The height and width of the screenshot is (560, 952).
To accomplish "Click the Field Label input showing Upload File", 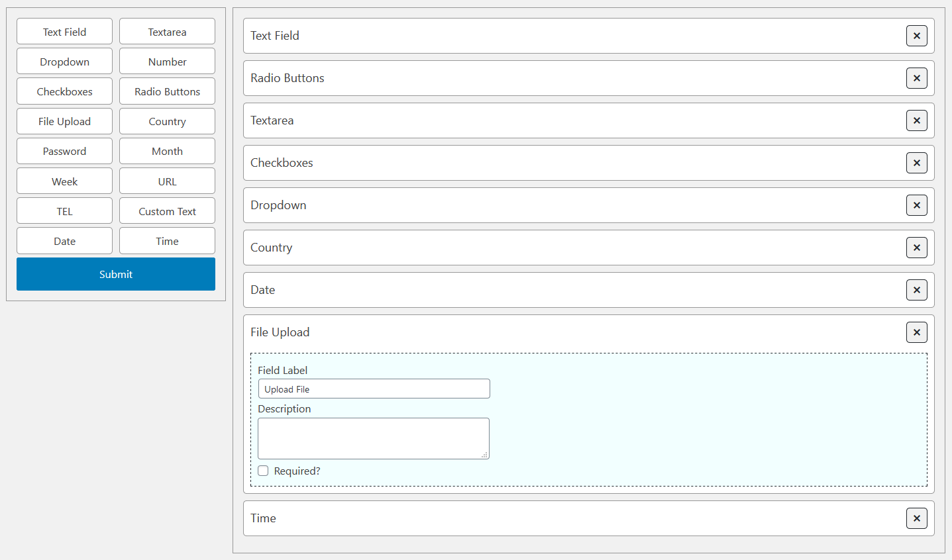I will [374, 389].
